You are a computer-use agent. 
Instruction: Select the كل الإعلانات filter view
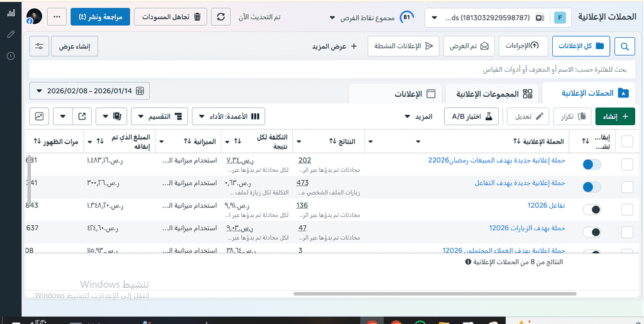pyautogui.click(x=581, y=46)
